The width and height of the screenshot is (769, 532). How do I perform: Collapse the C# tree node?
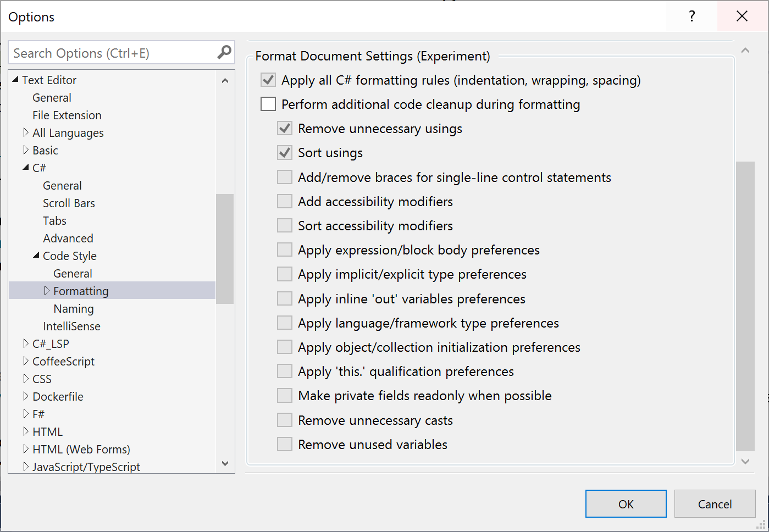(26, 168)
